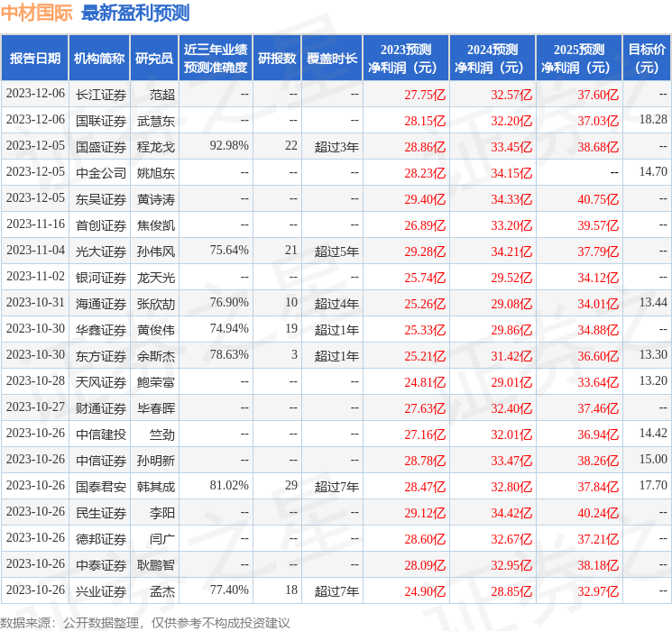672x631 pixels.
Task: Select the 目标价 column header
Action: 647,59
